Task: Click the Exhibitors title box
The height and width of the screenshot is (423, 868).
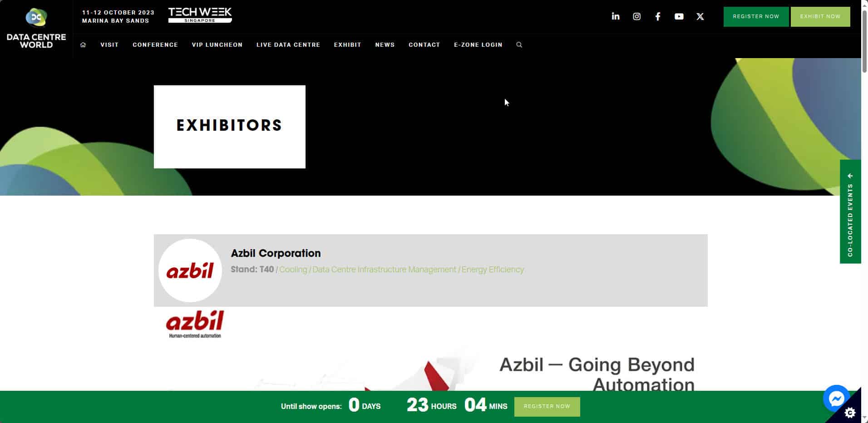Action: coord(230,127)
